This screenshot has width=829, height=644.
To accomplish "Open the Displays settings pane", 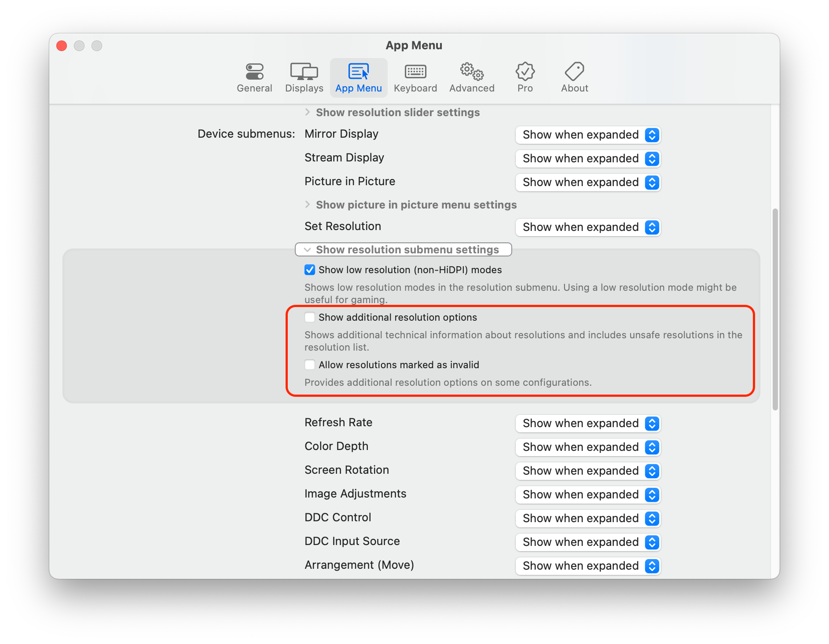I will tap(304, 77).
